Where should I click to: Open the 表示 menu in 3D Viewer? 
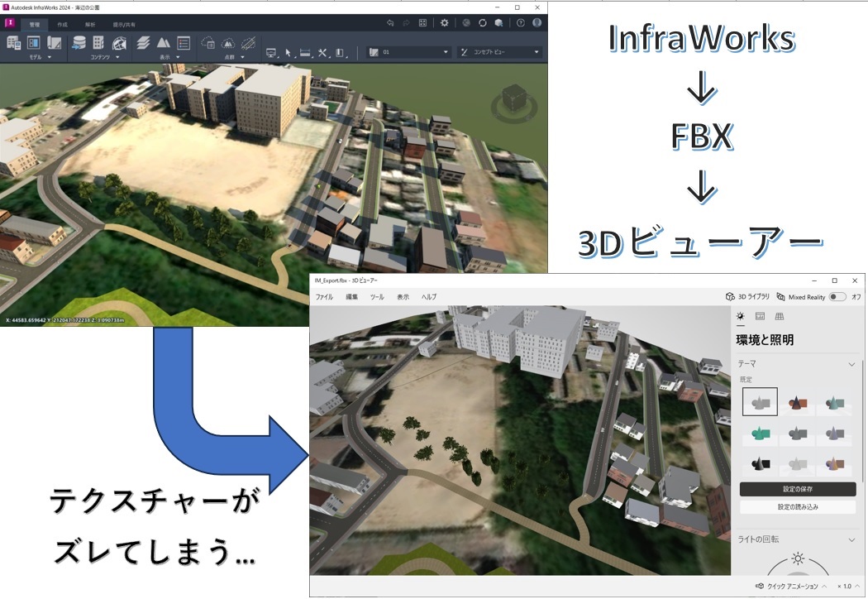click(403, 297)
